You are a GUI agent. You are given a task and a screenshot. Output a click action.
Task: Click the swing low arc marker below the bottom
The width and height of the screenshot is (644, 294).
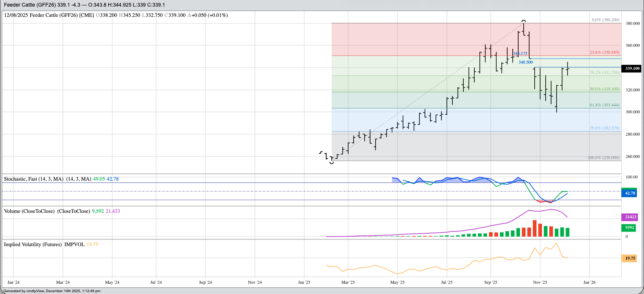tap(332, 162)
